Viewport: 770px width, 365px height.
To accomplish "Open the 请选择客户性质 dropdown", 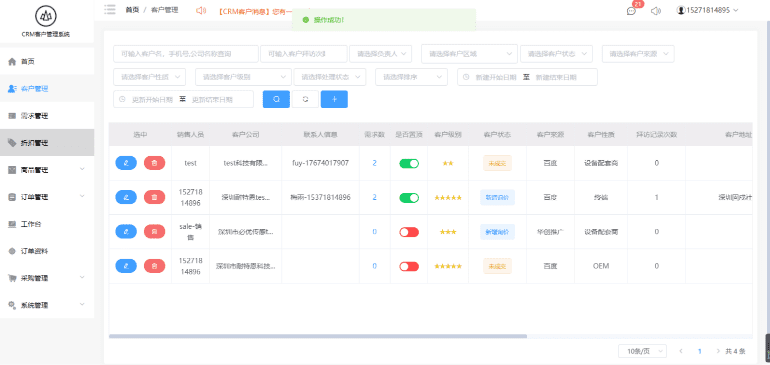I will [150, 77].
